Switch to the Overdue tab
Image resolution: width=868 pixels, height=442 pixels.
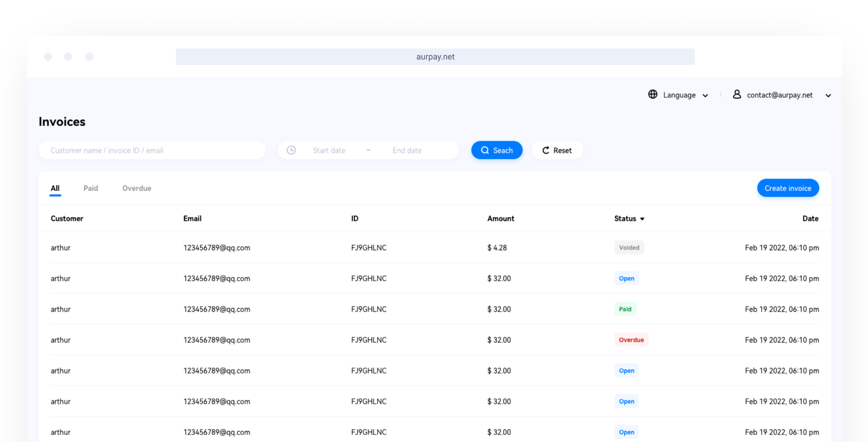pos(136,188)
